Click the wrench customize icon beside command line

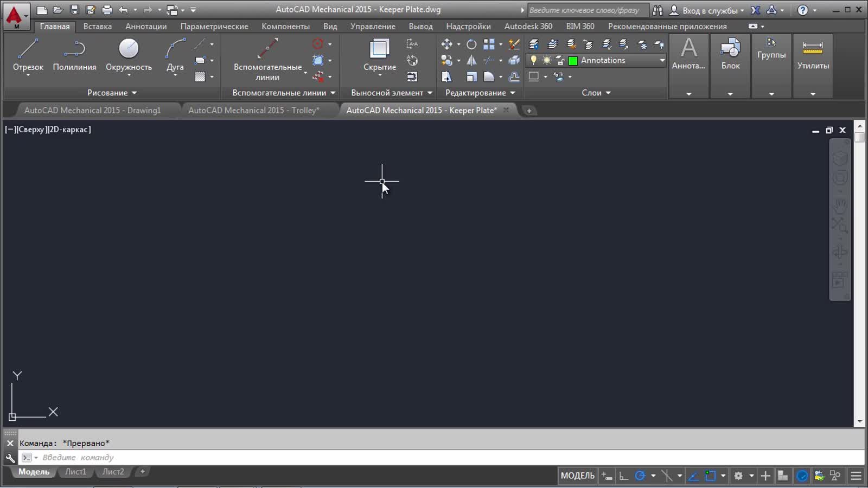[10, 458]
